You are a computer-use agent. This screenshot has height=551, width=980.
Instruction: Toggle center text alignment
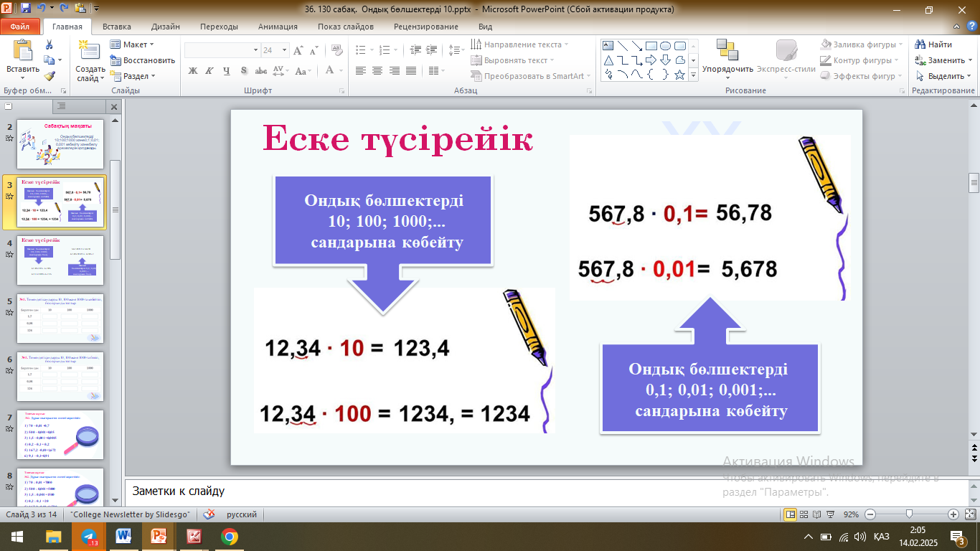click(377, 70)
